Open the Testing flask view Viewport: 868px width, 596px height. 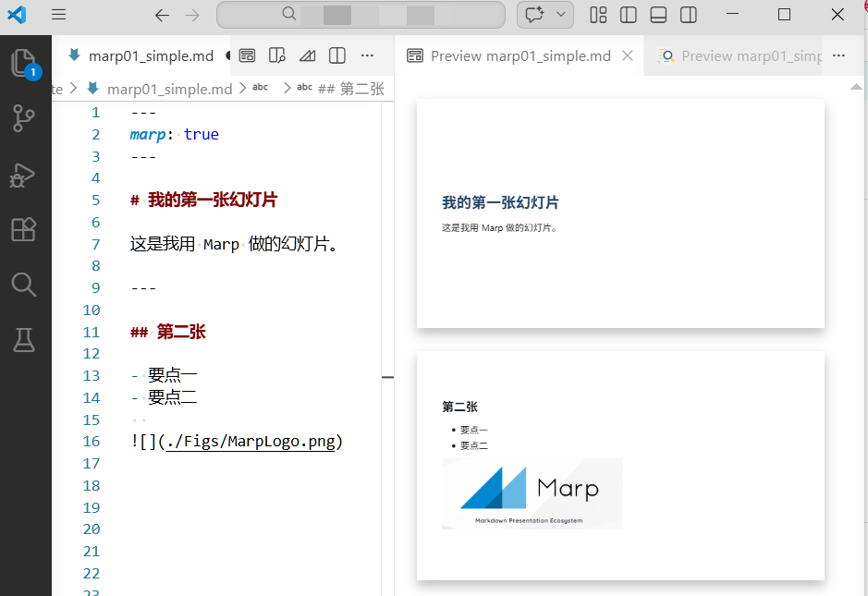point(23,340)
